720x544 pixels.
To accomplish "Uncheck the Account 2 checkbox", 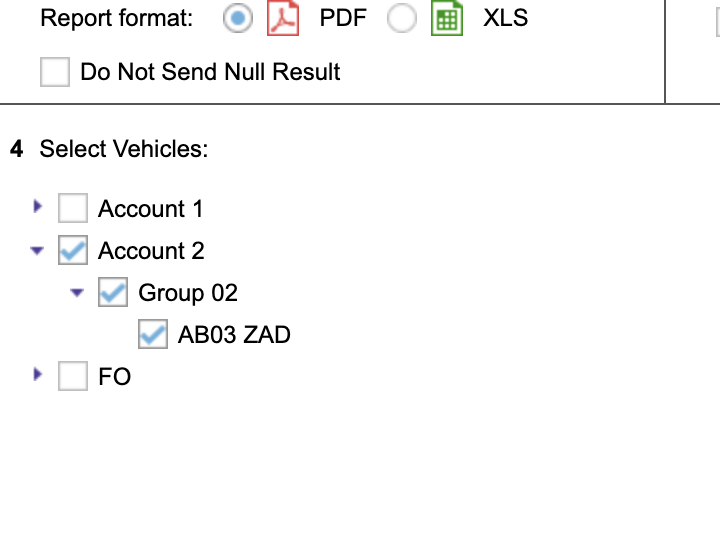I will coord(73,250).
